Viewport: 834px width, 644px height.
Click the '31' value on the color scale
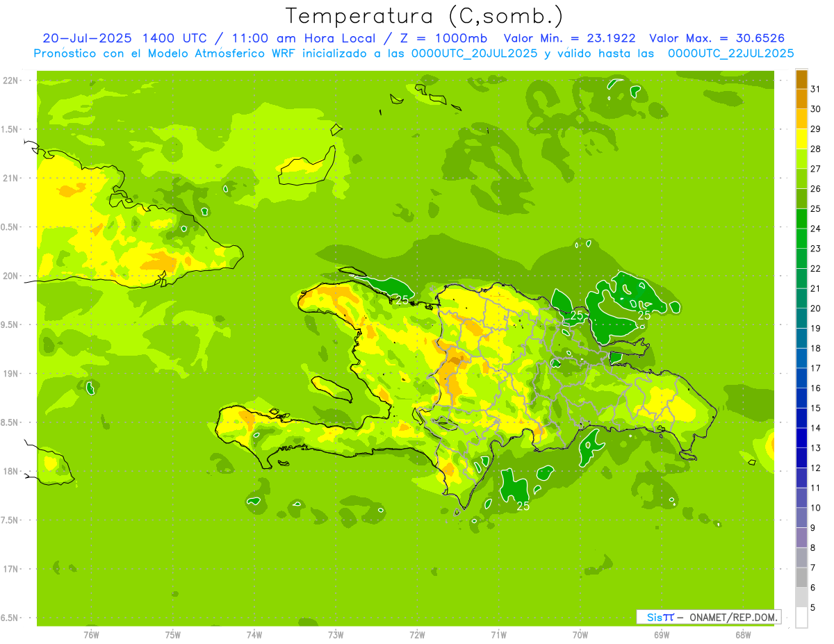pos(816,89)
